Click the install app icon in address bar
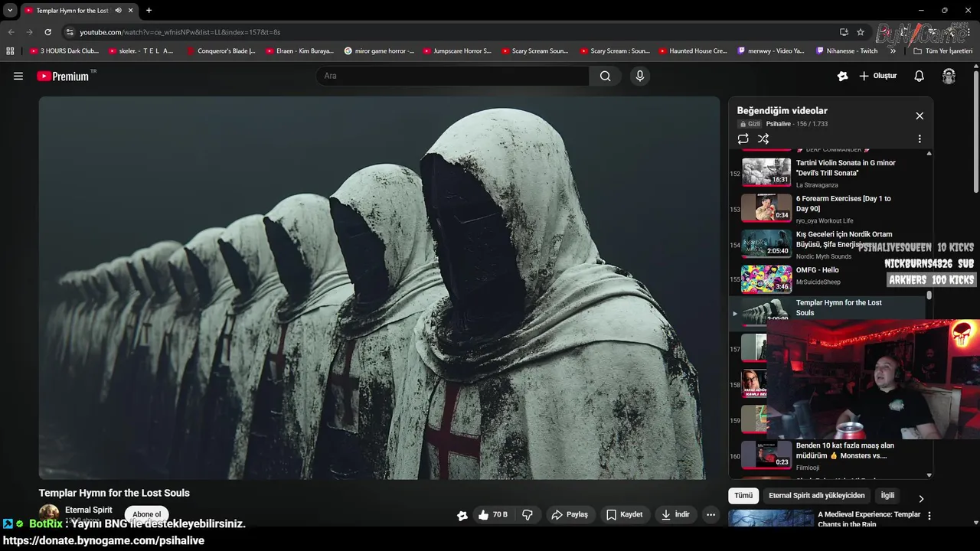The width and height of the screenshot is (980, 551). click(844, 32)
